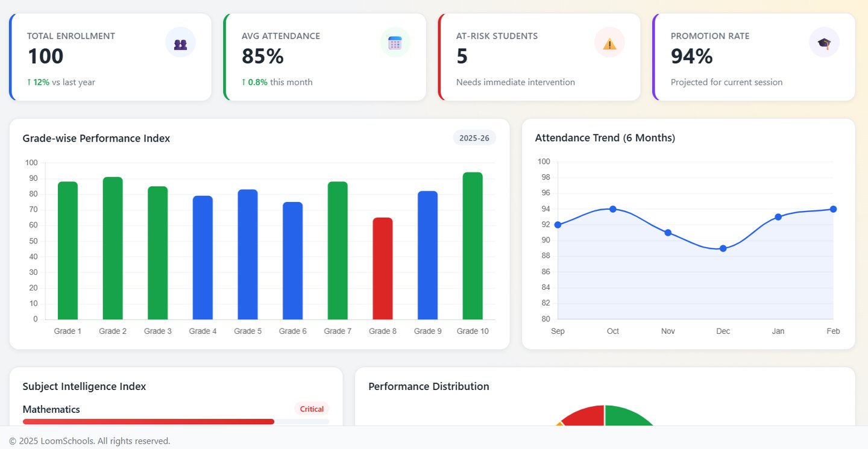Click the Avg Attendance calendar icon

tap(395, 43)
